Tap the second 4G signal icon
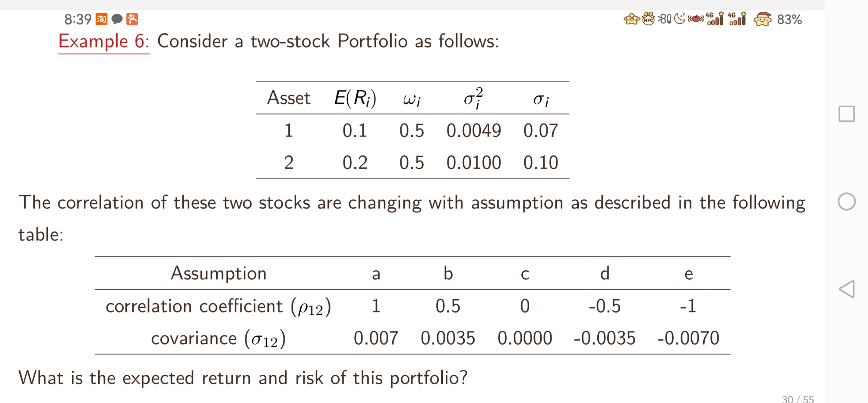Image resolution: width=868 pixels, height=403 pixels. click(x=737, y=19)
